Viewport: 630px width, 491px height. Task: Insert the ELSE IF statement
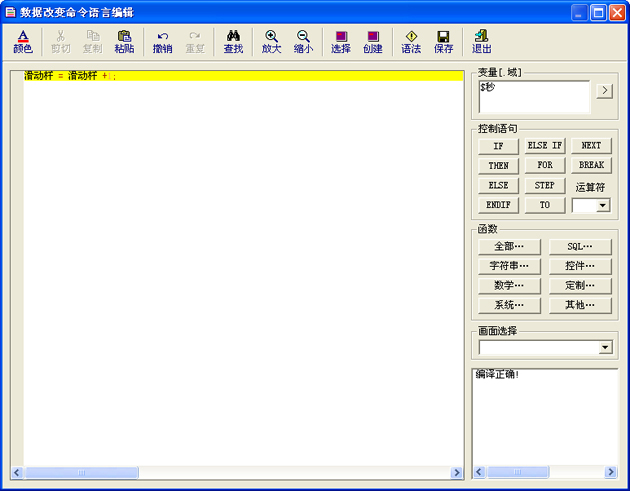pyautogui.click(x=545, y=146)
